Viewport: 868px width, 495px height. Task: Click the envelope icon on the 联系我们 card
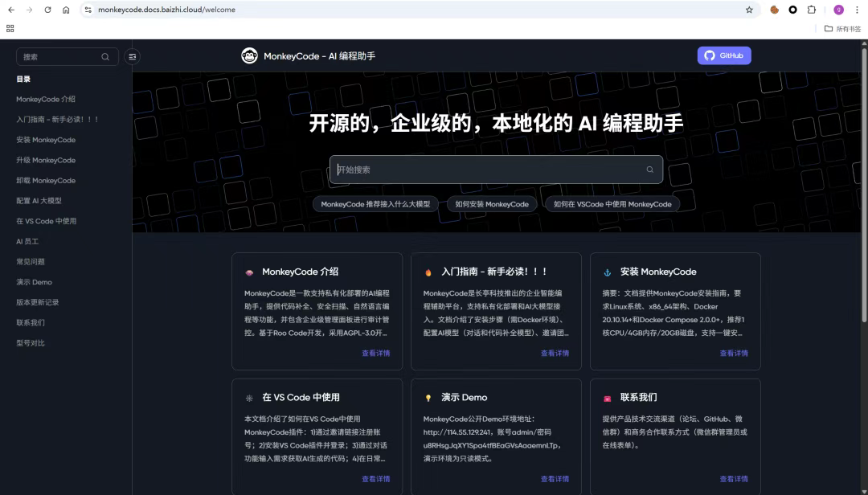point(607,397)
